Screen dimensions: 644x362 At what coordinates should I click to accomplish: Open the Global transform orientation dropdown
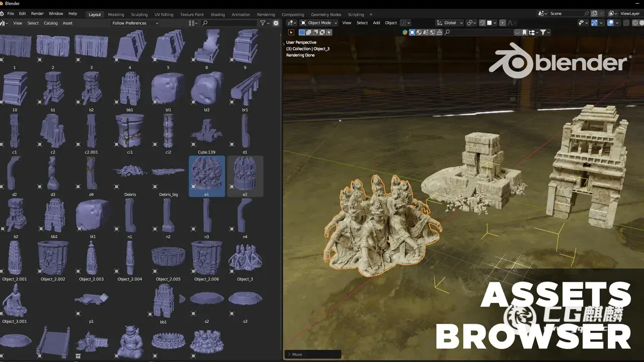click(450, 23)
